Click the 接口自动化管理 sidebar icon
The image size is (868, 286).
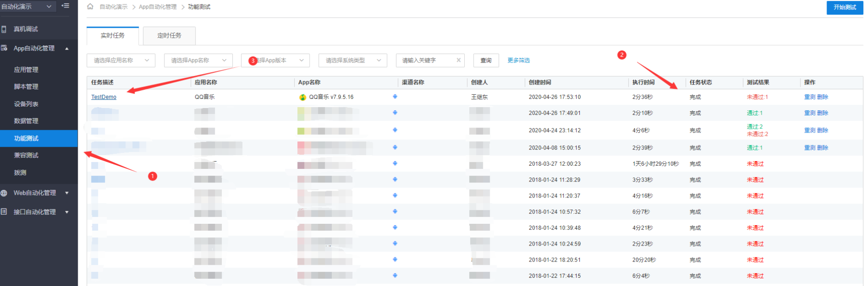(4, 212)
